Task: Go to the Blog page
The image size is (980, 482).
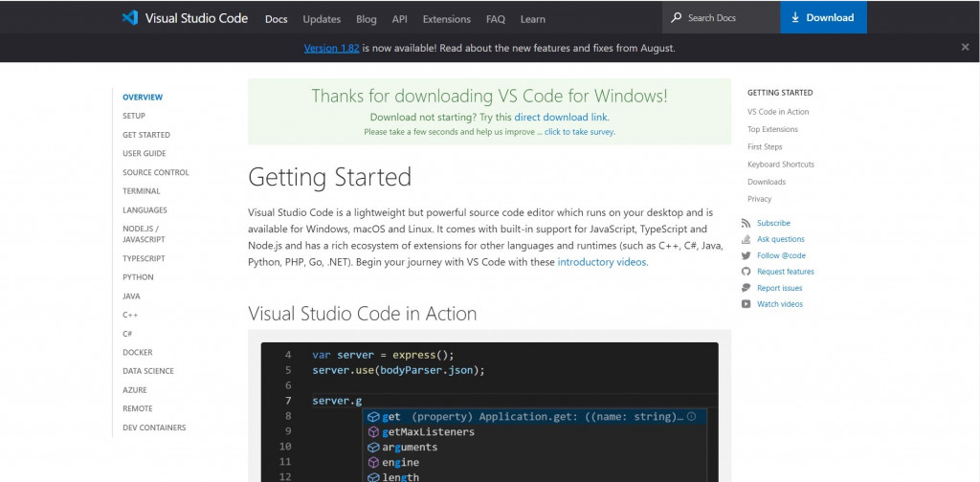Action: [x=367, y=19]
